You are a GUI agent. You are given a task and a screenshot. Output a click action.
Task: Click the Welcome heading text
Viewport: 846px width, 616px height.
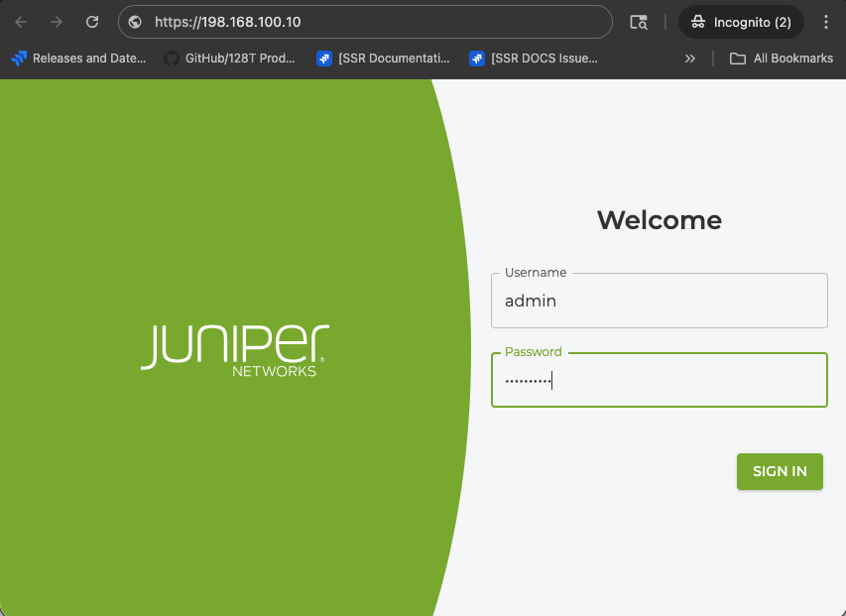(x=660, y=220)
